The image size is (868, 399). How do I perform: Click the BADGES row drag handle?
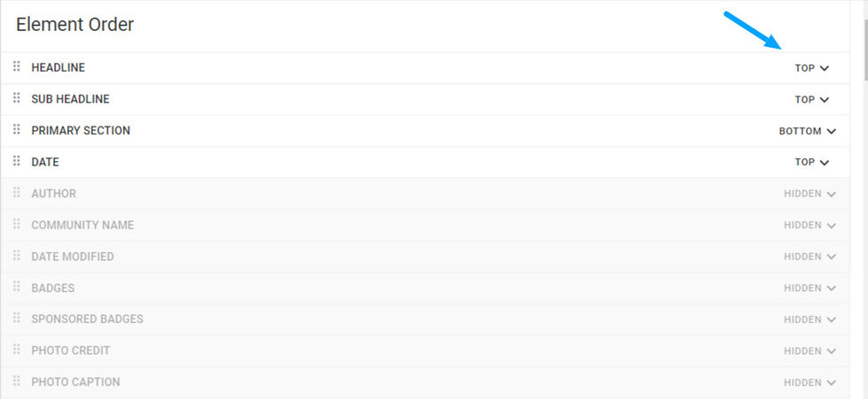[x=16, y=288]
